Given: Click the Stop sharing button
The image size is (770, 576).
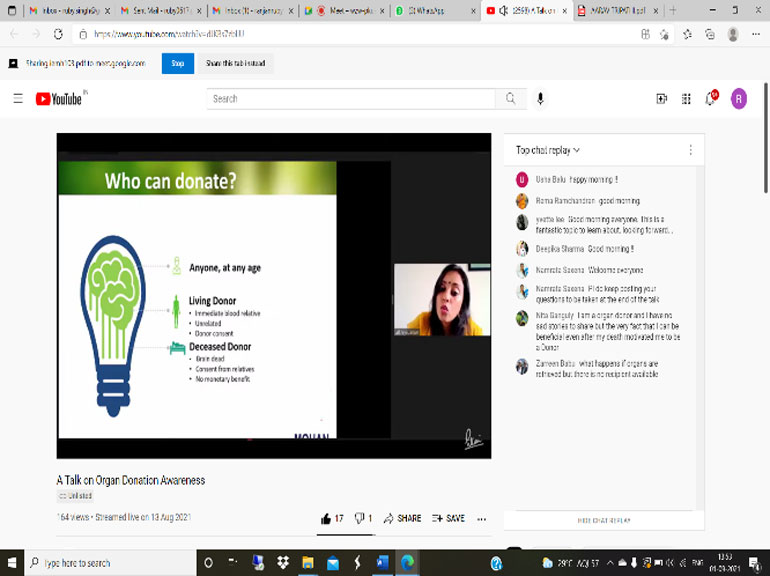Looking at the screenshot, I should pyautogui.click(x=178, y=63).
